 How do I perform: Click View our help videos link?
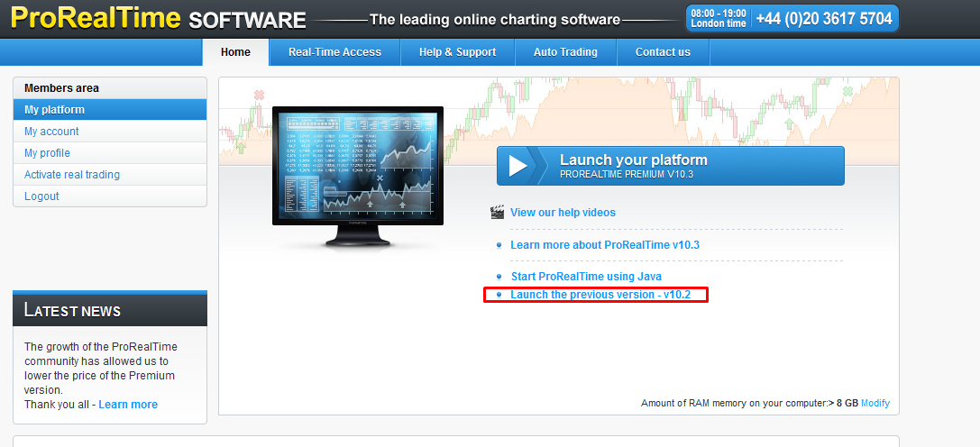click(x=563, y=213)
